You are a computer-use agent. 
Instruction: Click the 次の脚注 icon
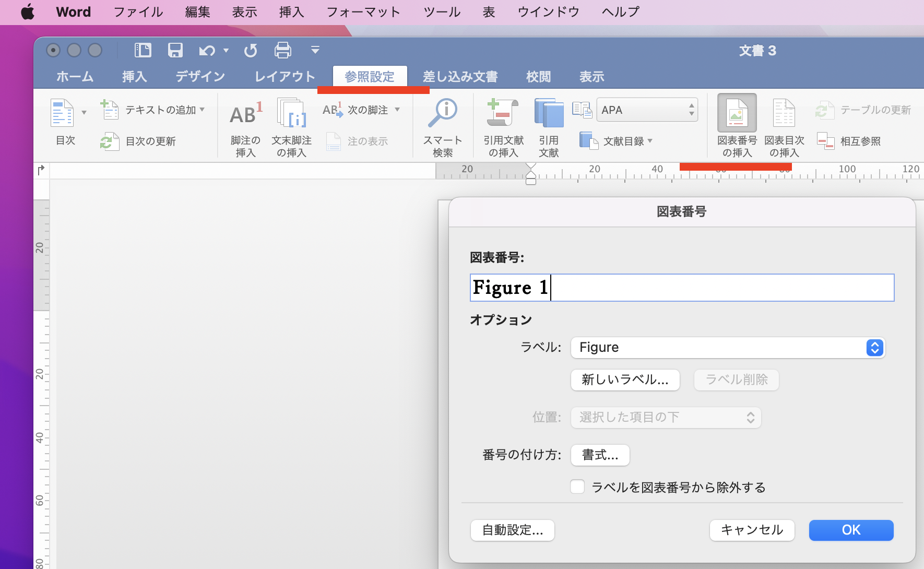pyautogui.click(x=332, y=110)
